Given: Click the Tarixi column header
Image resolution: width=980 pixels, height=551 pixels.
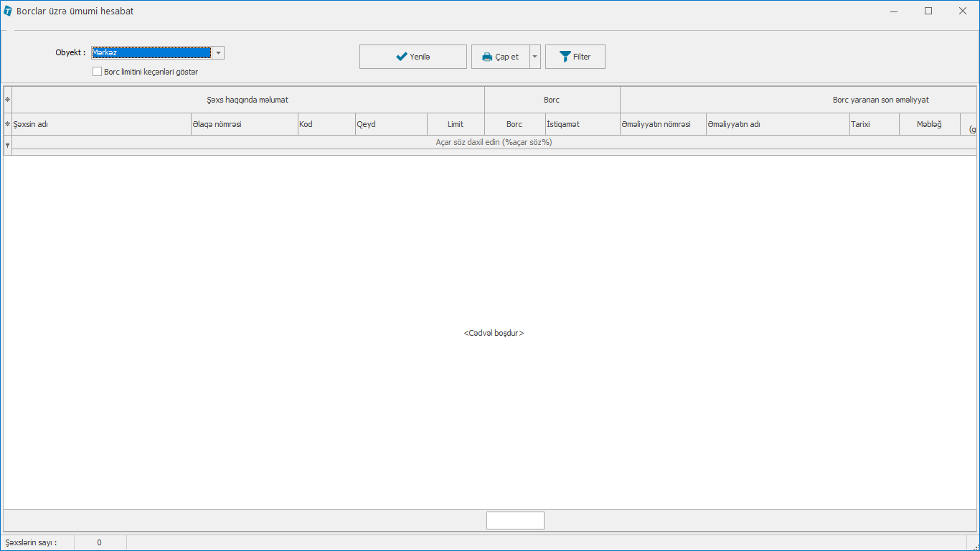Looking at the screenshot, I should tap(874, 124).
